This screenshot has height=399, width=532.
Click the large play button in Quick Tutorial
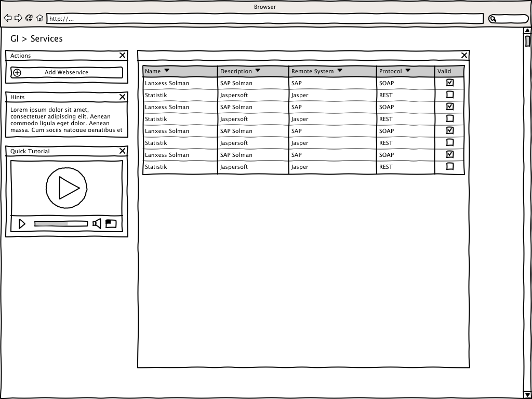click(x=66, y=188)
